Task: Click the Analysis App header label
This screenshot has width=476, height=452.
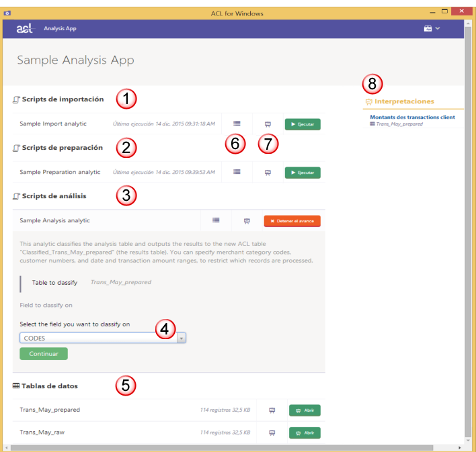Action: pyautogui.click(x=60, y=29)
